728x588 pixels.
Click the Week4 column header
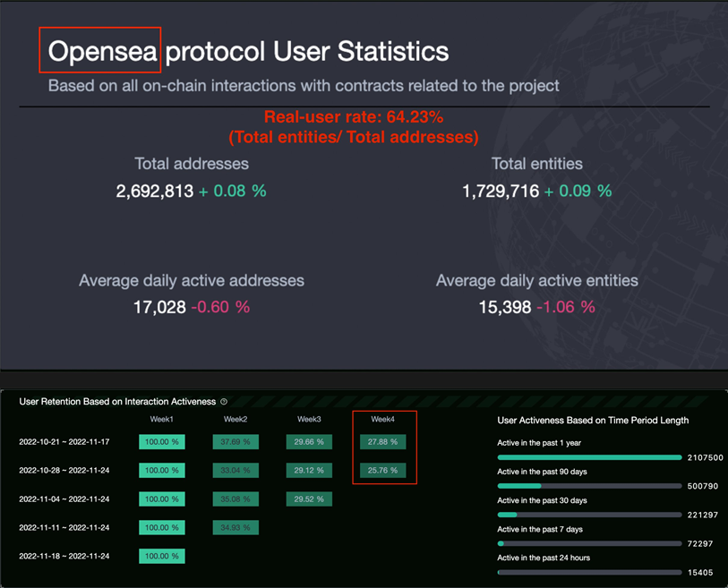point(382,419)
